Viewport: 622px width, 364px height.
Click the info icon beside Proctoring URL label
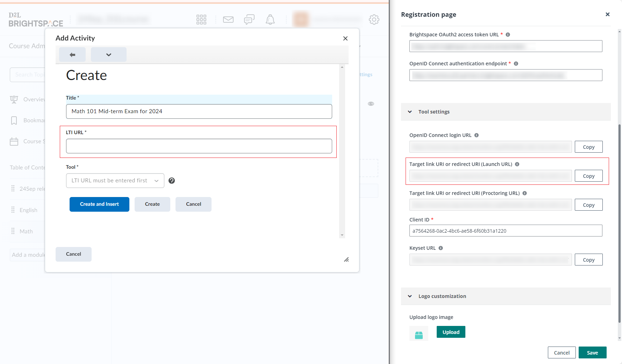pos(525,193)
